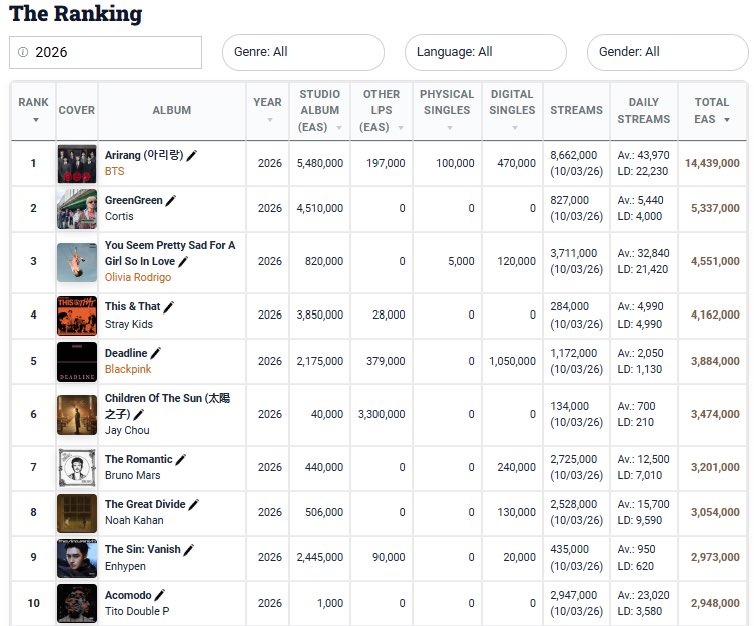This screenshot has width=754, height=626.
Task: Click the streams value 8,662,000
Action: pos(574,155)
